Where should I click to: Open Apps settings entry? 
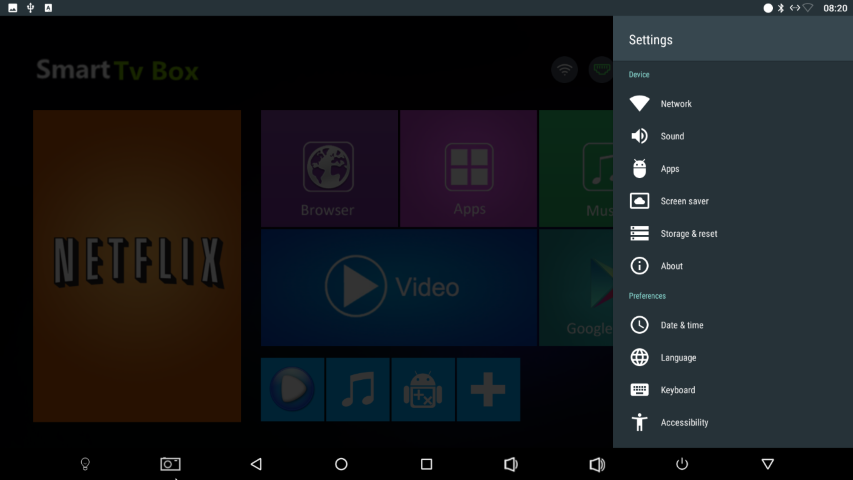(733, 169)
